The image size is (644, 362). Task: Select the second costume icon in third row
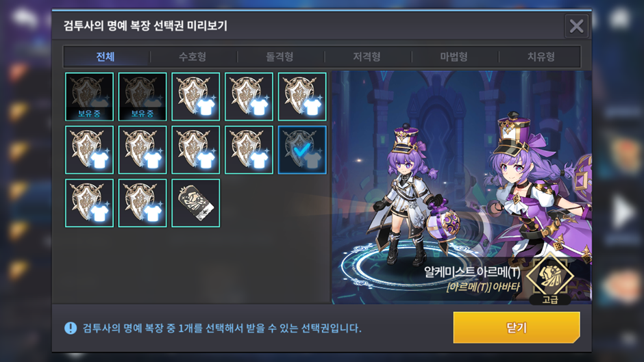tap(143, 203)
